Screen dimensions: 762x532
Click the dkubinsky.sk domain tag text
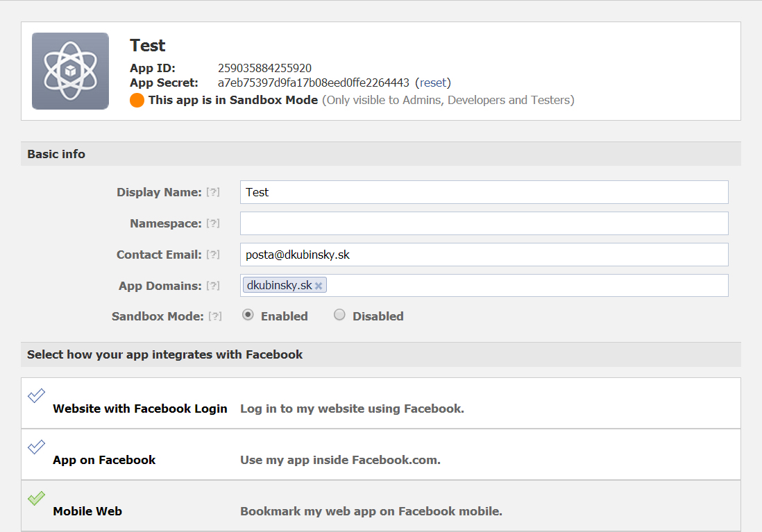point(280,285)
